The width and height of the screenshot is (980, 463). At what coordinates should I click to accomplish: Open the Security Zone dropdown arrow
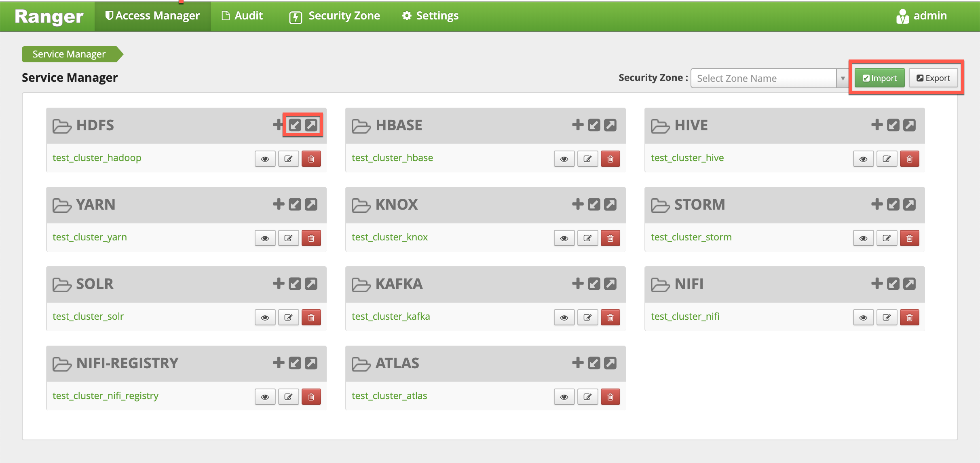coord(843,78)
